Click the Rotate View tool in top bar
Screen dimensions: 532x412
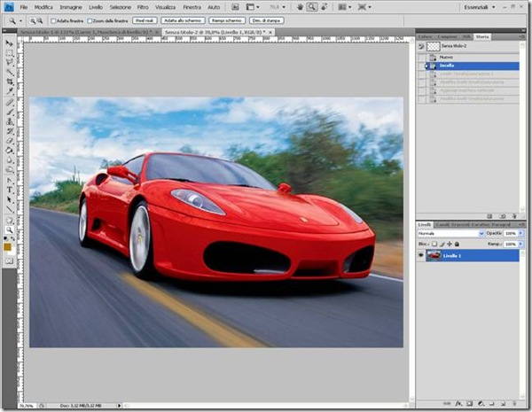tap(325, 7)
